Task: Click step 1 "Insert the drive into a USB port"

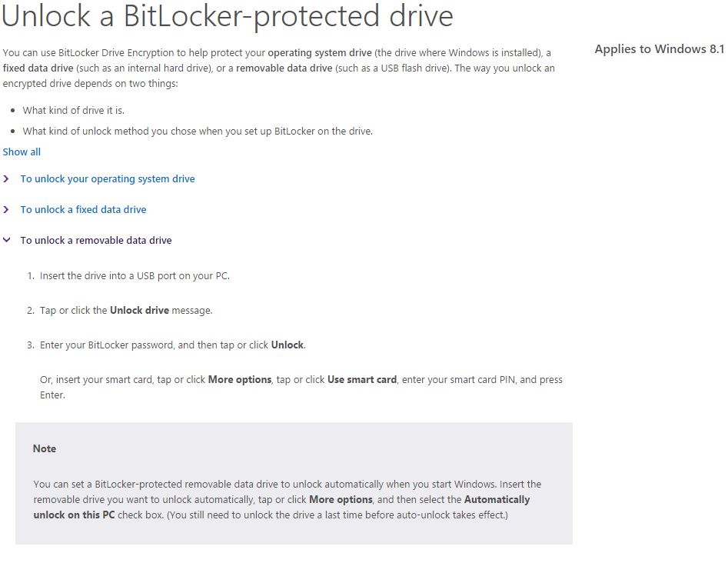Action: (x=135, y=276)
